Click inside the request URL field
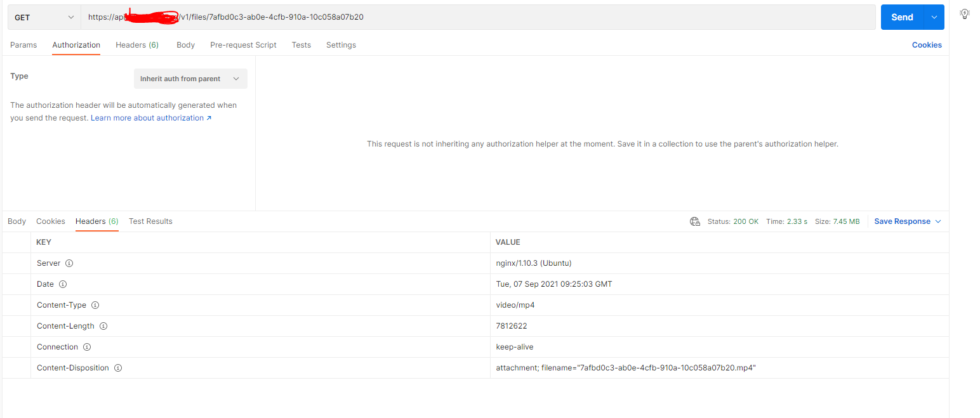 point(478,17)
